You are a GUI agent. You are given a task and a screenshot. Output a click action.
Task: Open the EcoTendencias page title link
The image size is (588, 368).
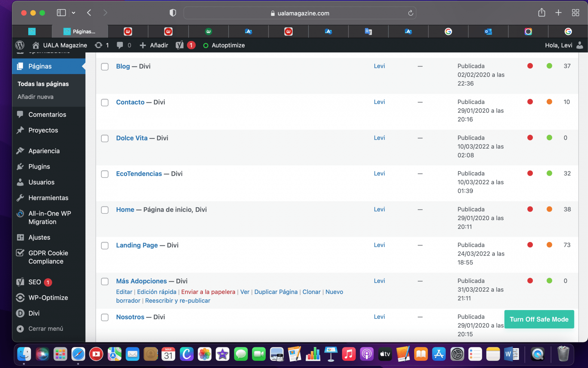tap(139, 174)
